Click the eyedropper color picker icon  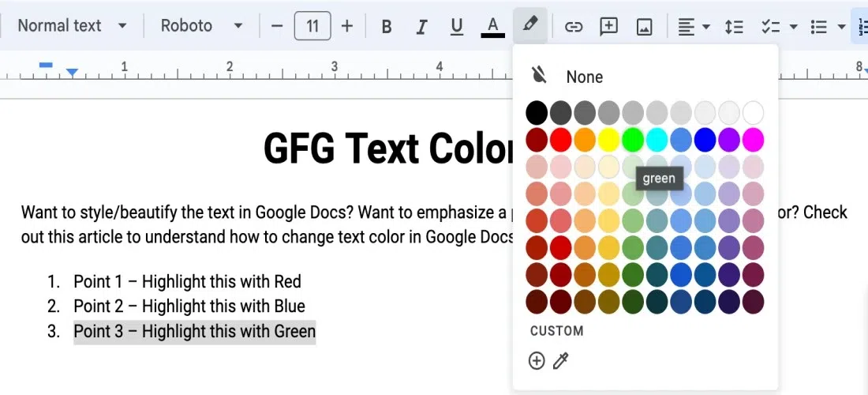(560, 361)
